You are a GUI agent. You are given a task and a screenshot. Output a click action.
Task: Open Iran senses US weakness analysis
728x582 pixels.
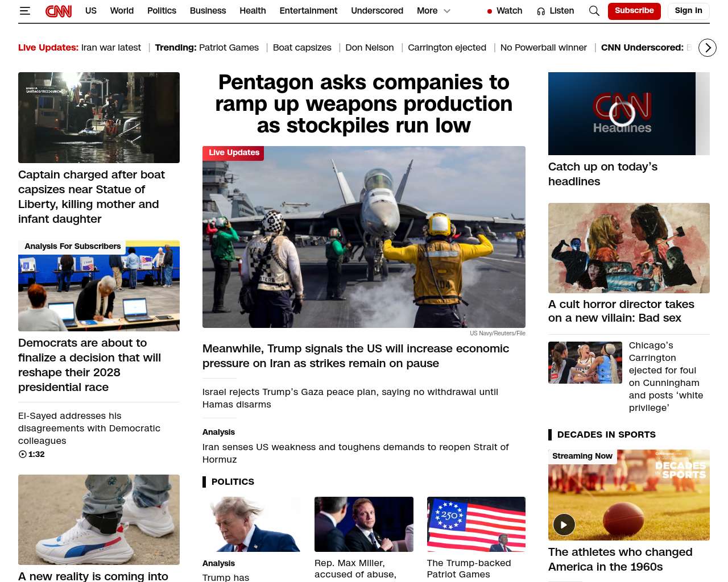(x=355, y=453)
